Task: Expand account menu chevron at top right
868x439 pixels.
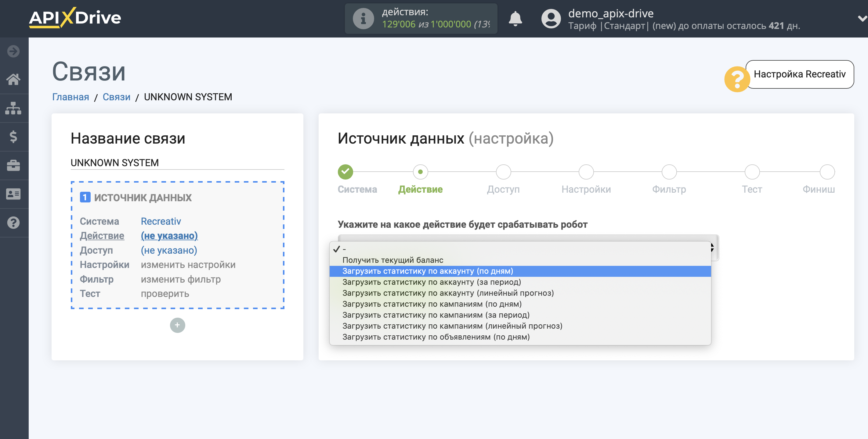Action: pos(862,19)
